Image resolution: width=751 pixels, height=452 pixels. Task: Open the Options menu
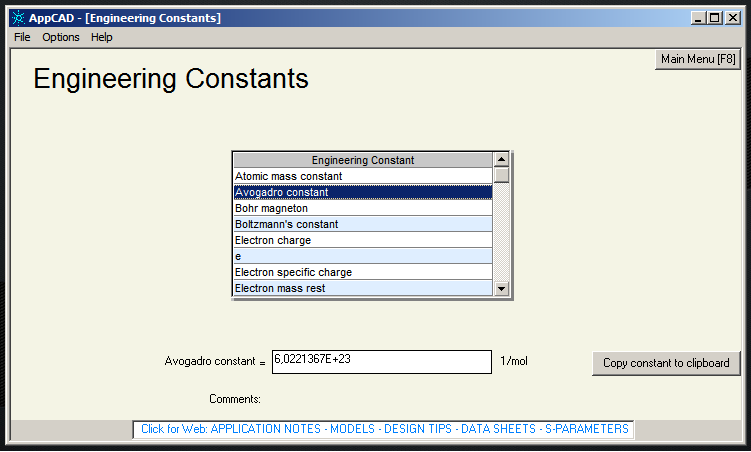coord(60,37)
